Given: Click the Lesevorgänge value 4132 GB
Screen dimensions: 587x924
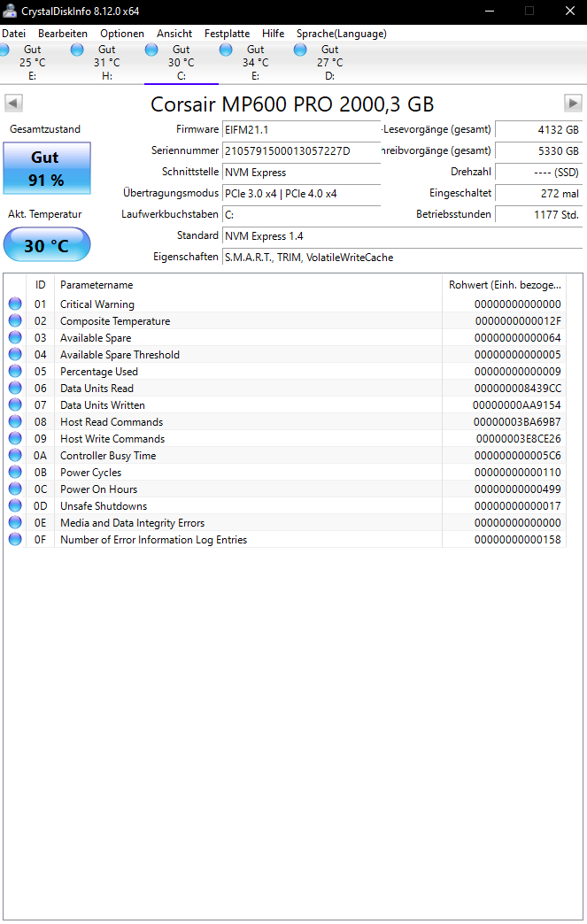Looking at the screenshot, I should tap(538, 129).
